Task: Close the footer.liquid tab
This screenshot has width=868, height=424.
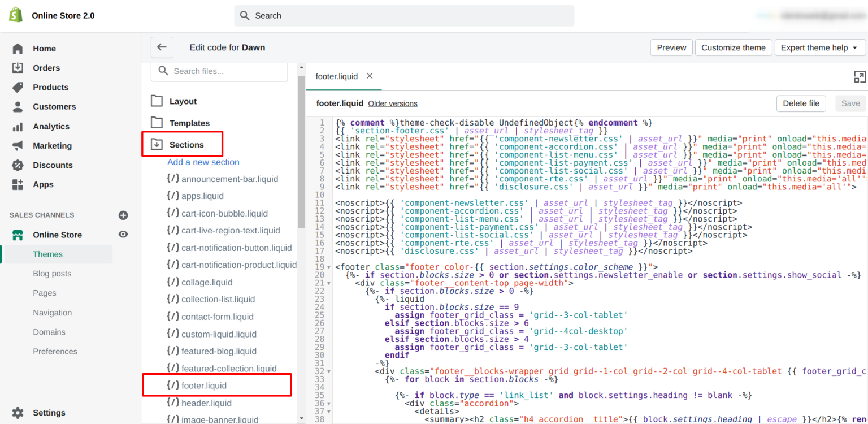Action: pos(370,76)
